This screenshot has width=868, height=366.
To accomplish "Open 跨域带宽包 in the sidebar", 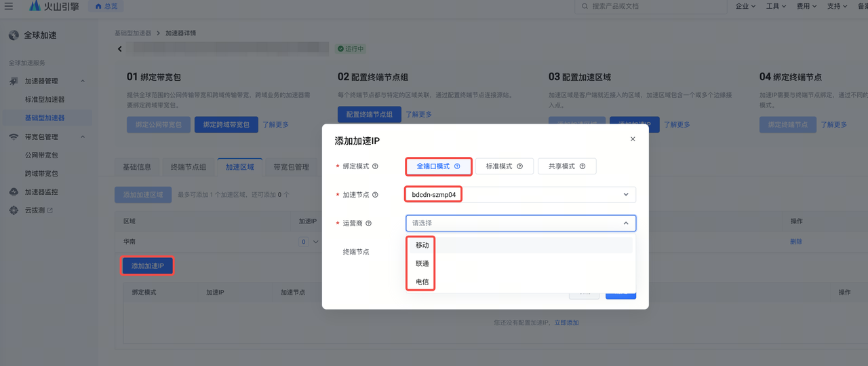I will (x=41, y=174).
